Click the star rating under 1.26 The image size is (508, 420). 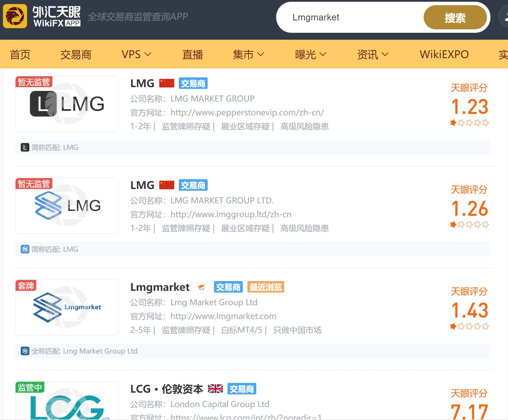point(469,225)
